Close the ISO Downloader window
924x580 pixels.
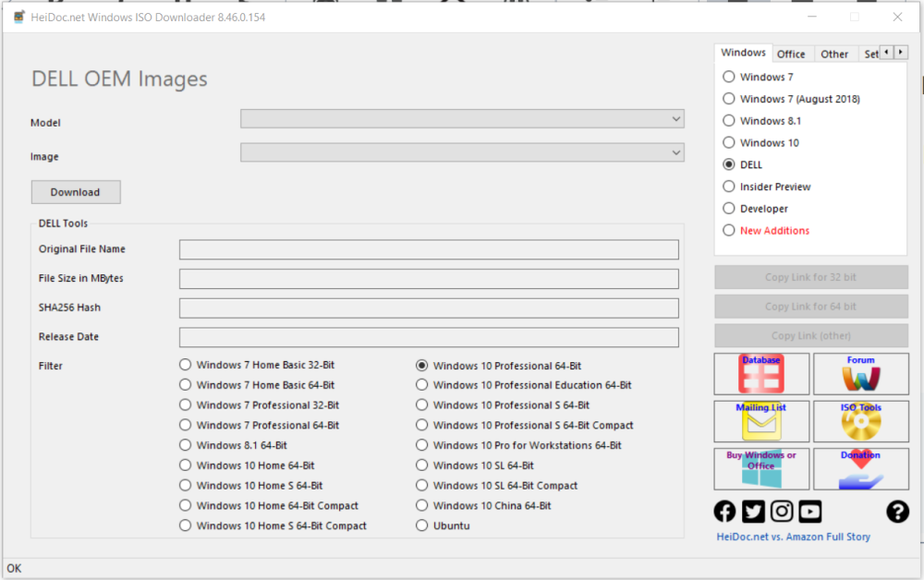coord(897,17)
